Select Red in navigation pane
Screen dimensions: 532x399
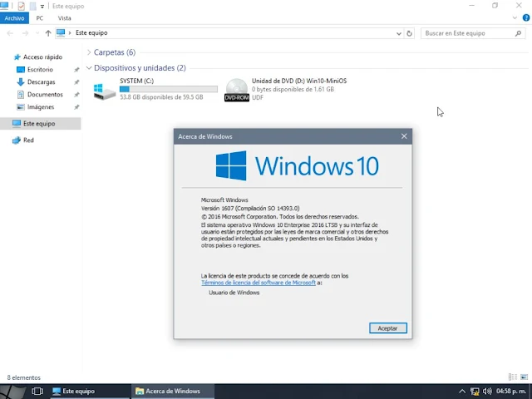[28, 140]
